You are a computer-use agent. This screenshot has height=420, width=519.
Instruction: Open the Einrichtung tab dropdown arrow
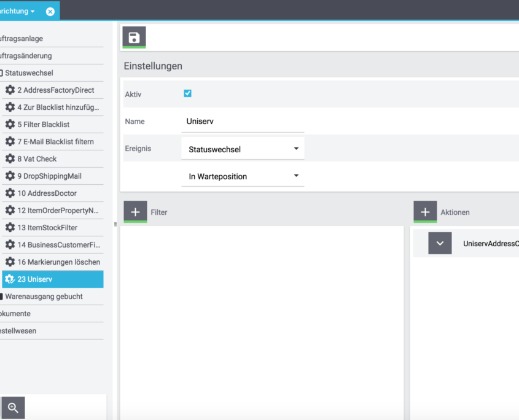(33, 12)
